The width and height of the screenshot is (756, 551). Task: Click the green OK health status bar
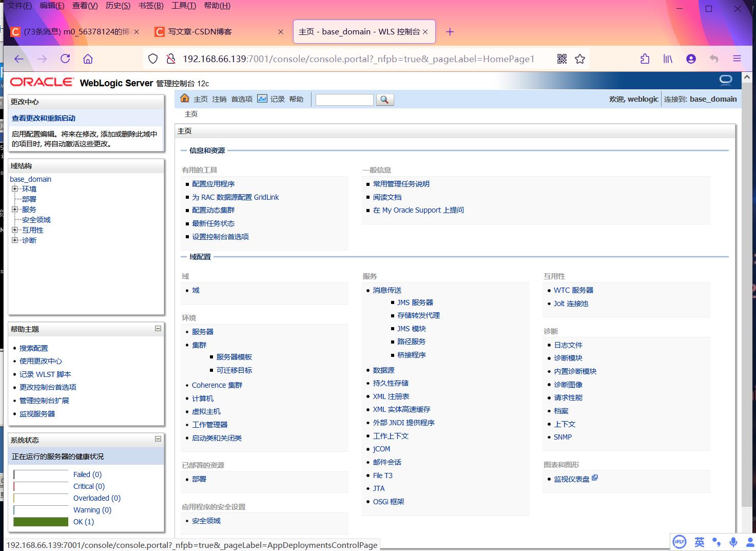[41, 522]
